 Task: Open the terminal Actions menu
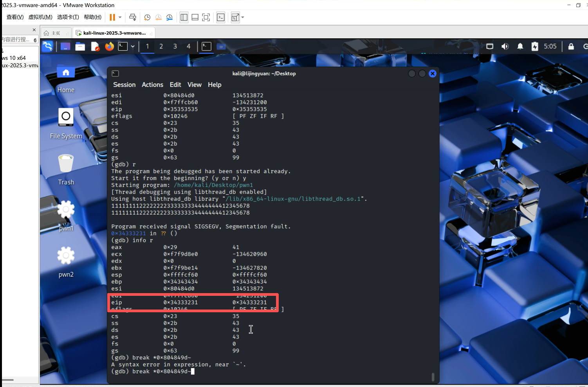152,85
